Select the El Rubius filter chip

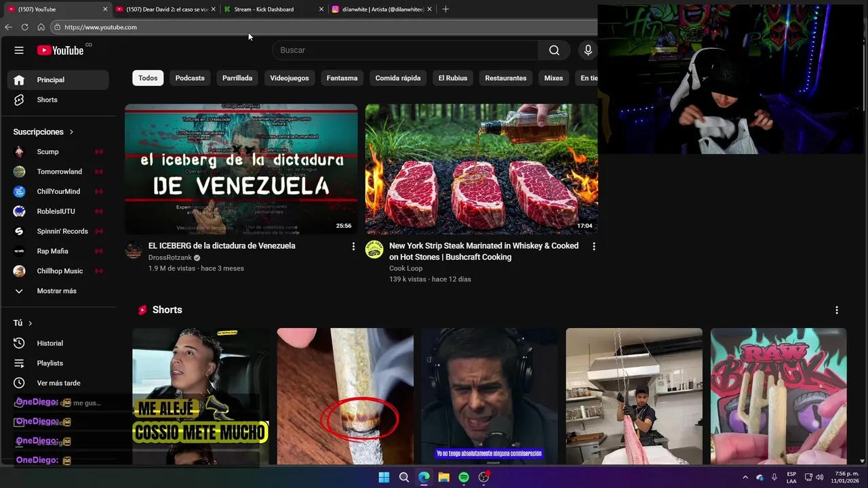(453, 78)
